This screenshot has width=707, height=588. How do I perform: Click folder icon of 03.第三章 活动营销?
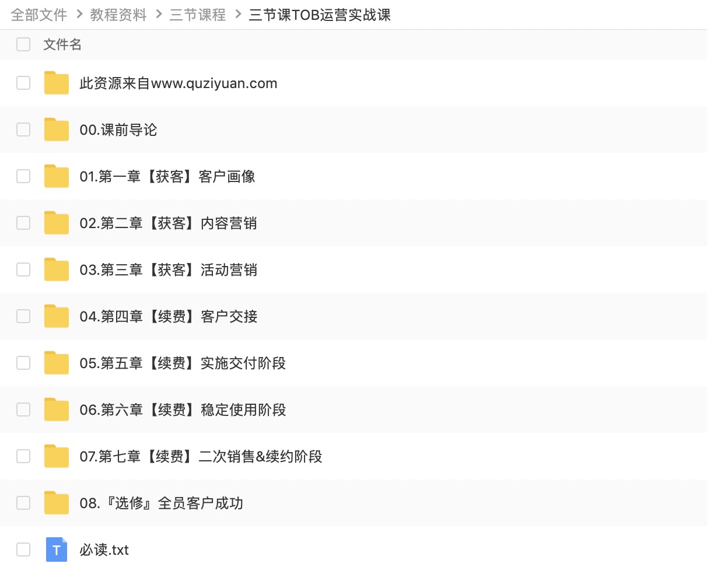(x=57, y=269)
